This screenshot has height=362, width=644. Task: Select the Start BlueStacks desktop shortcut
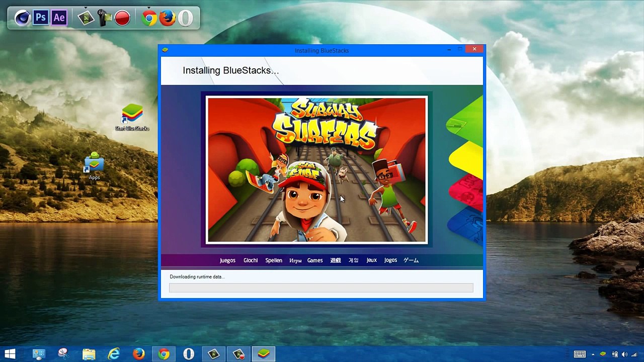click(x=132, y=118)
